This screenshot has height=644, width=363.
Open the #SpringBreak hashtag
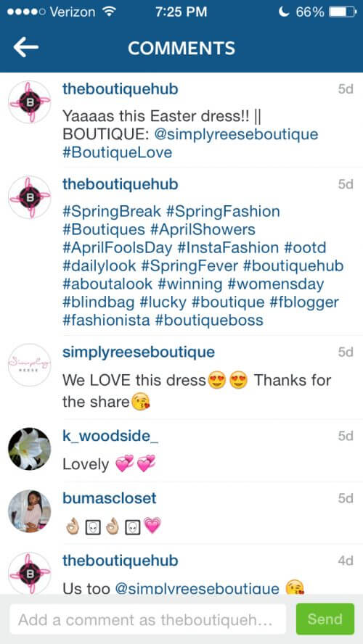pyautogui.click(x=112, y=212)
